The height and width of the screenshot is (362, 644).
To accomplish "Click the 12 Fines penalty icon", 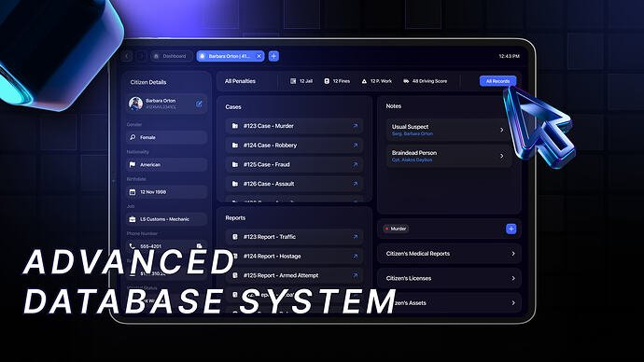I will [x=327, y=81].
